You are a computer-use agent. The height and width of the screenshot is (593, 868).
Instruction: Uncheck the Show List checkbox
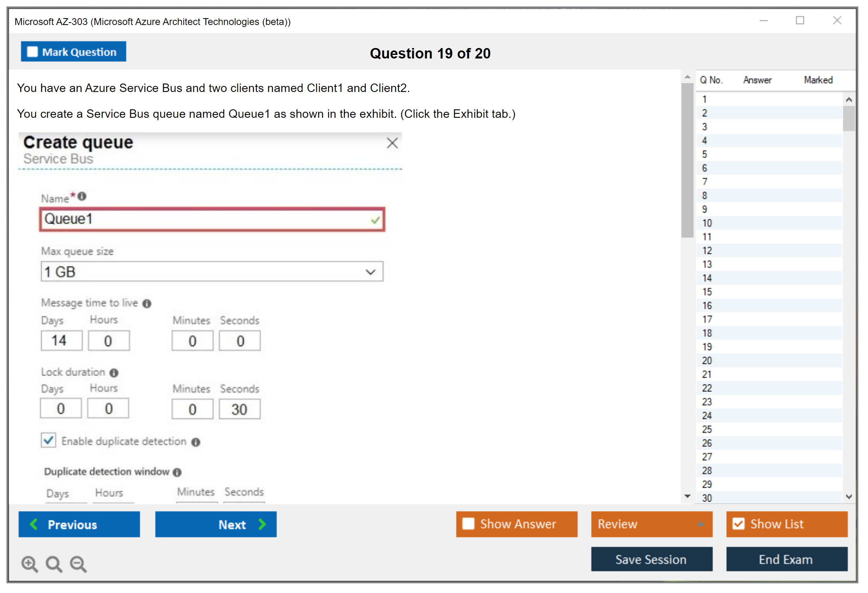tap(738, 524)
